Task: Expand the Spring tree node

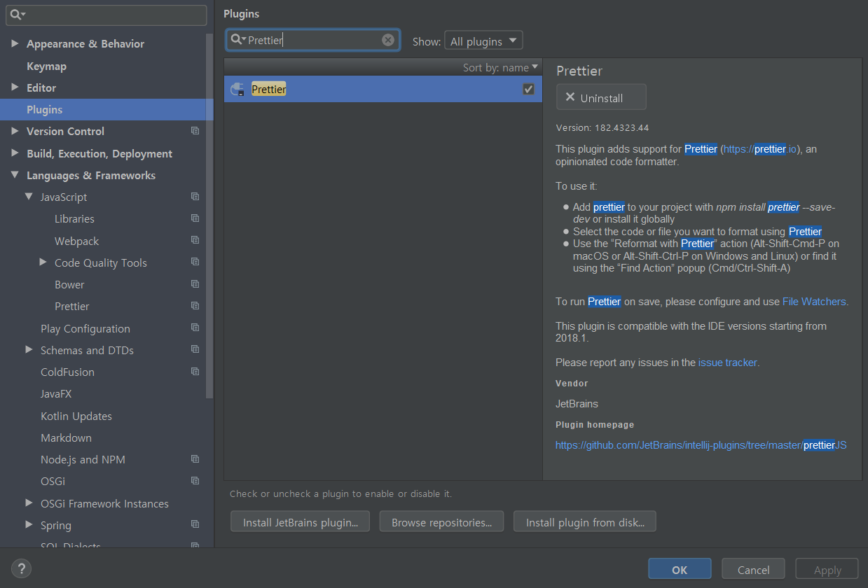Action: (x=29, y=525)
